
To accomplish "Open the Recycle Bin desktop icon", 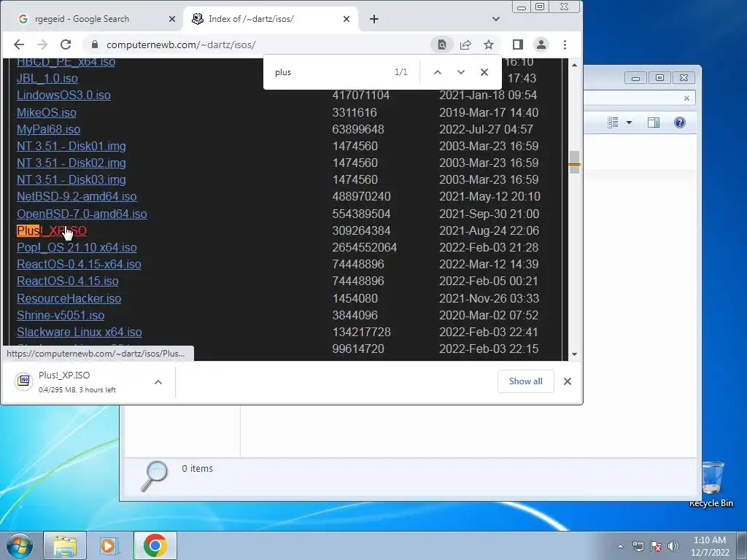I will pyautogui.click(x=711, y=484).
